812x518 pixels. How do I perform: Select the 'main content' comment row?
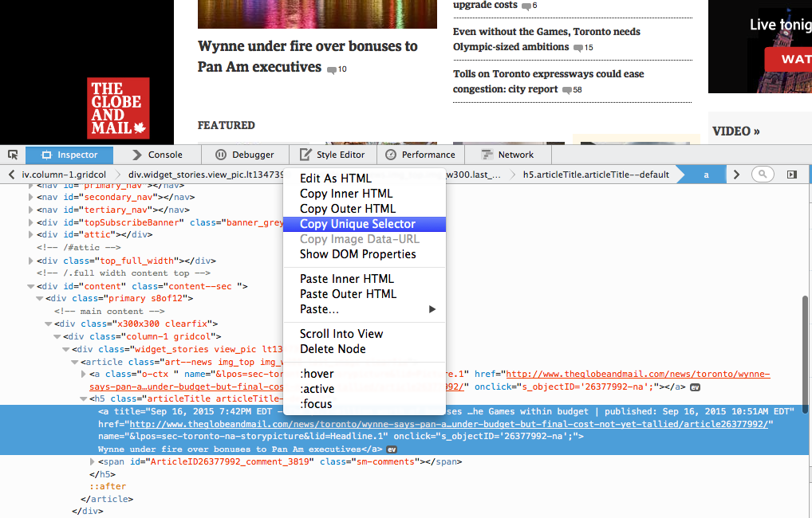pyautogui.click(x=109, y=312)
